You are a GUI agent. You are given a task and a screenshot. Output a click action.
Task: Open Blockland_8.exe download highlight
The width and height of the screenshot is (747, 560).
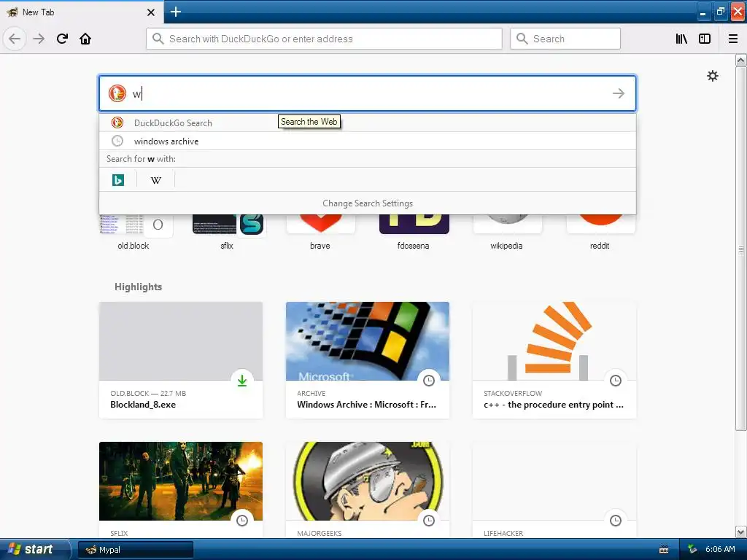point(181,360)
